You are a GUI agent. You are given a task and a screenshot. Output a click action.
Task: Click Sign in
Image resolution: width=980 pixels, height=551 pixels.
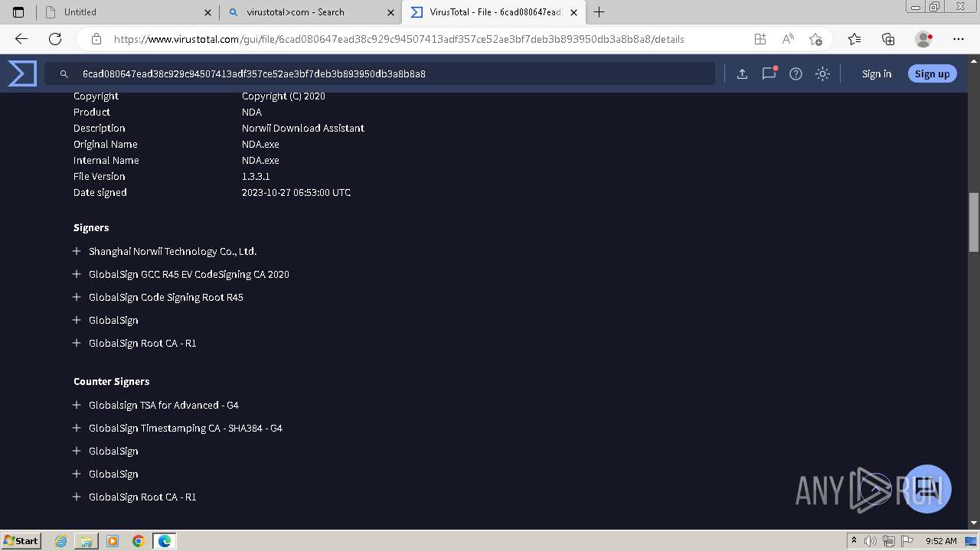877,73
